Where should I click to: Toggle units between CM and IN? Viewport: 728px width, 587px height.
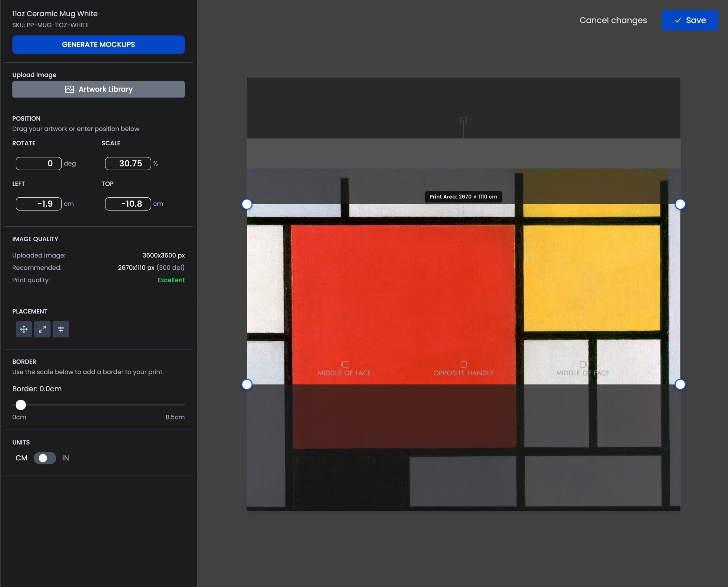pyautogui.click(x=45, y=458)
